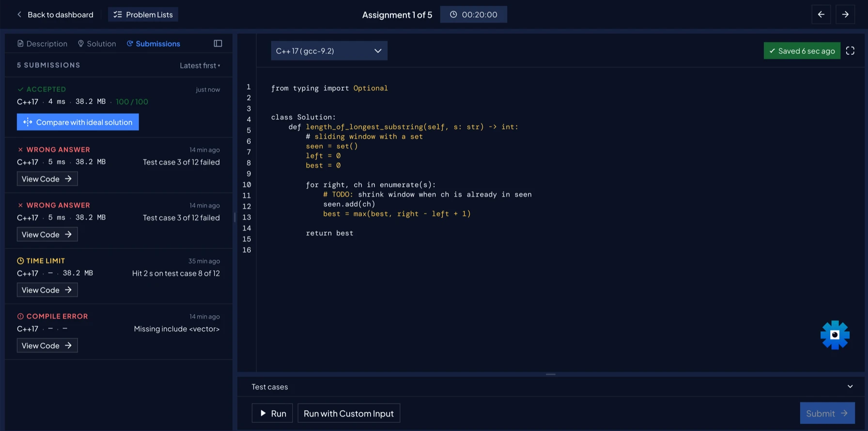Click the 'return best' line in editor
This screenshot has width=868, height=431.
[329, 233]
